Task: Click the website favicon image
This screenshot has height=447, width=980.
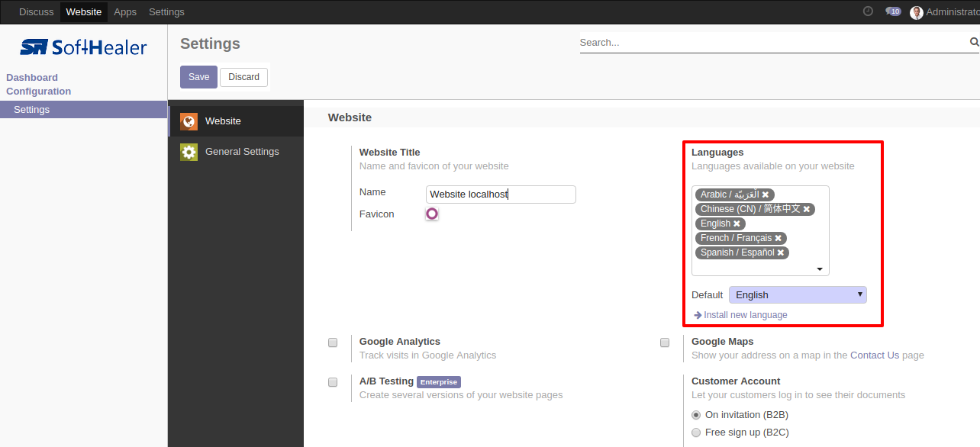Action: tap(432, 214)
